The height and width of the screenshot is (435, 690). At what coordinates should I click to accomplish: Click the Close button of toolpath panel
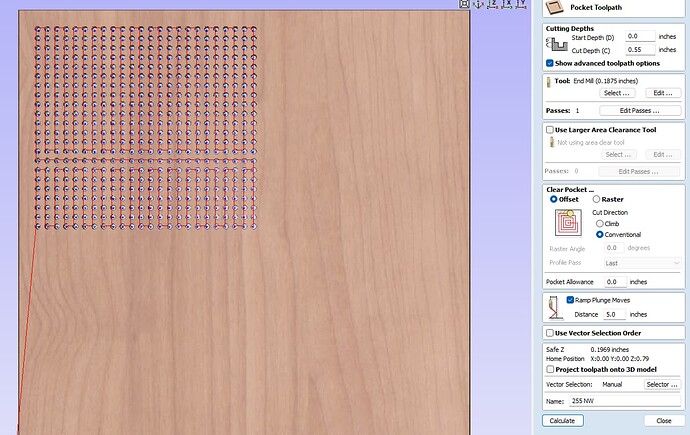(664, 420)
